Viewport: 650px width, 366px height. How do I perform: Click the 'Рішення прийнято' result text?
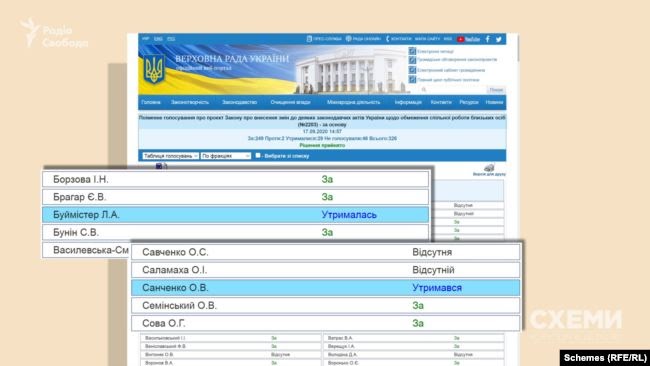coord(322,145)
